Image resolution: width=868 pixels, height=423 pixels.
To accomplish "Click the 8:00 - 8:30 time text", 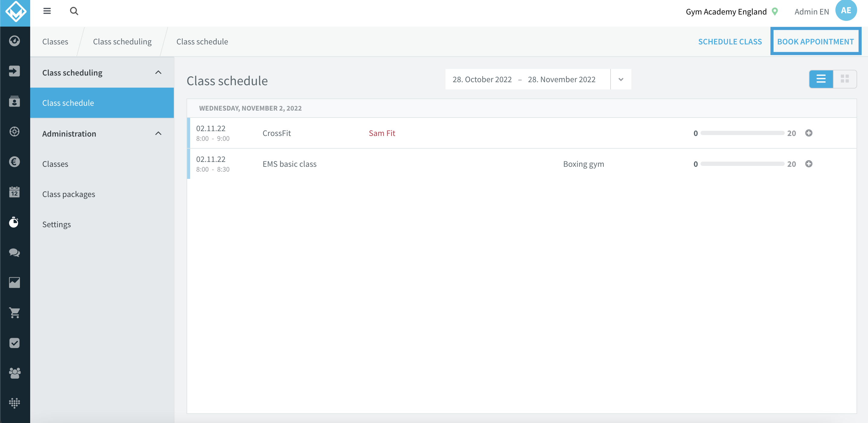I will pyautogui.click(x=212, y=169).
